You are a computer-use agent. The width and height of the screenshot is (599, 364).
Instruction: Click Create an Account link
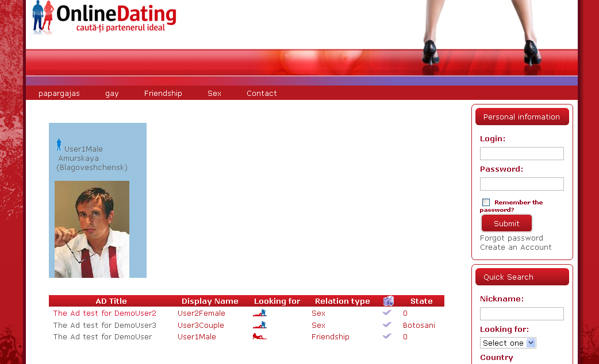click(x=516, y=247)
